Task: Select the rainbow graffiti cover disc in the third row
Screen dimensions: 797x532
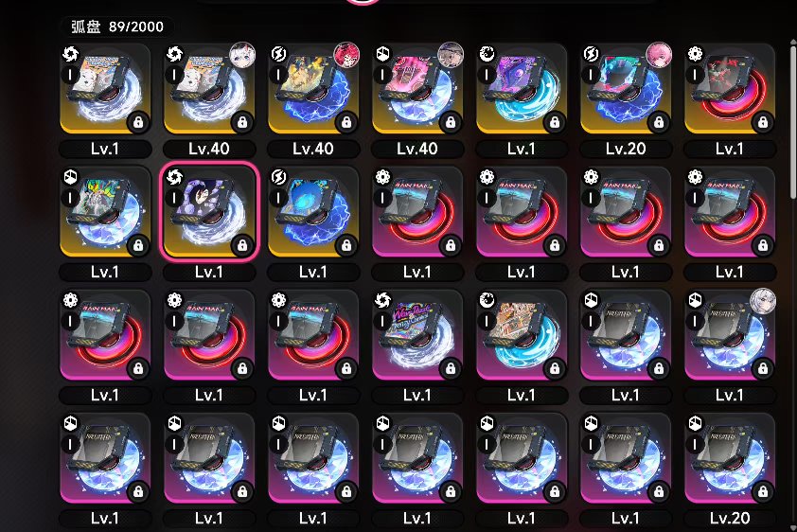Action: click(x=417, y=335)
